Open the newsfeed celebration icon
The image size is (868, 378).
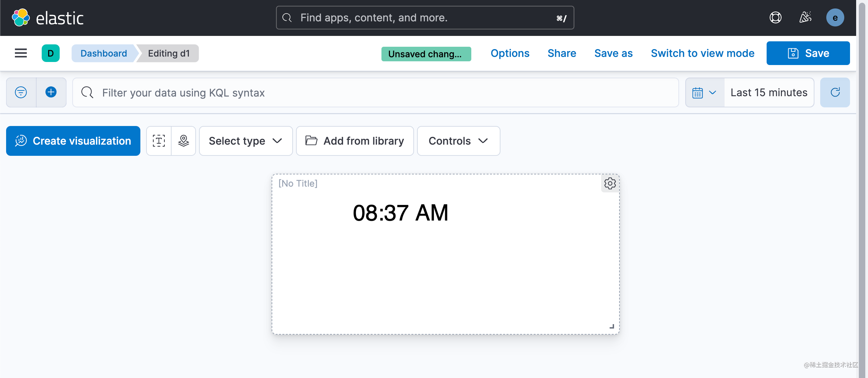pyautogui.click(x=805, y=18)
